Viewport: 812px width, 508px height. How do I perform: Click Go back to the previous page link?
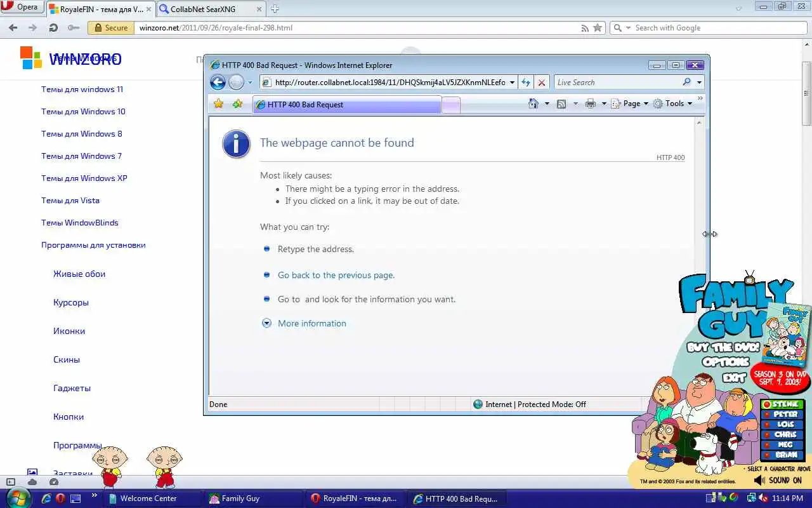tap(336, 275)
